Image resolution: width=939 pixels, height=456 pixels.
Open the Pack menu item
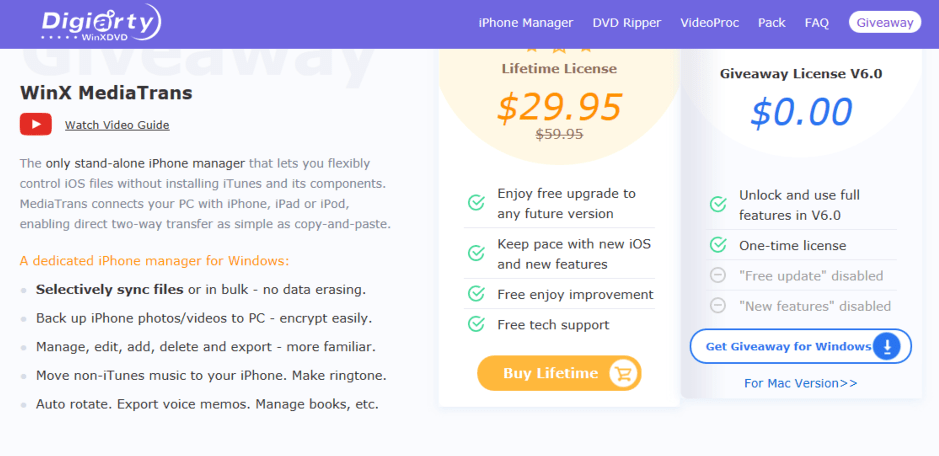772,23
